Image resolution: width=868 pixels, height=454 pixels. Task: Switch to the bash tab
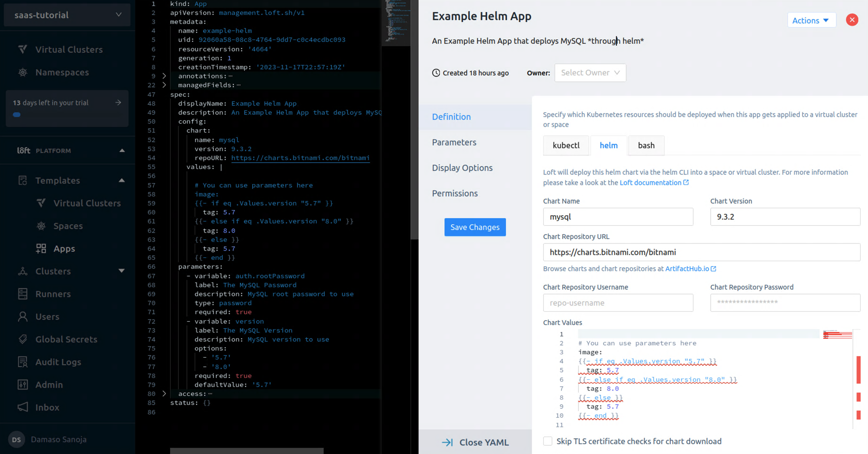point(646,145)
